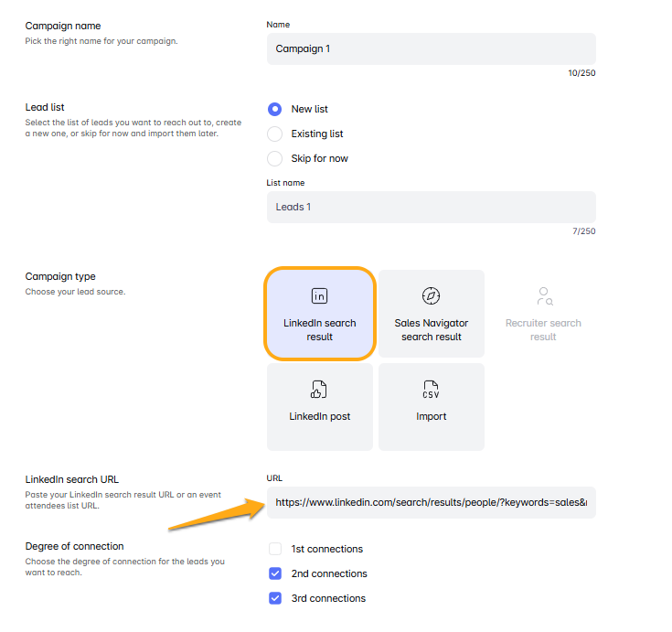Pick the LinkedIn post campaign label
This screenshot has width=672, height=632.
[320, 416]
